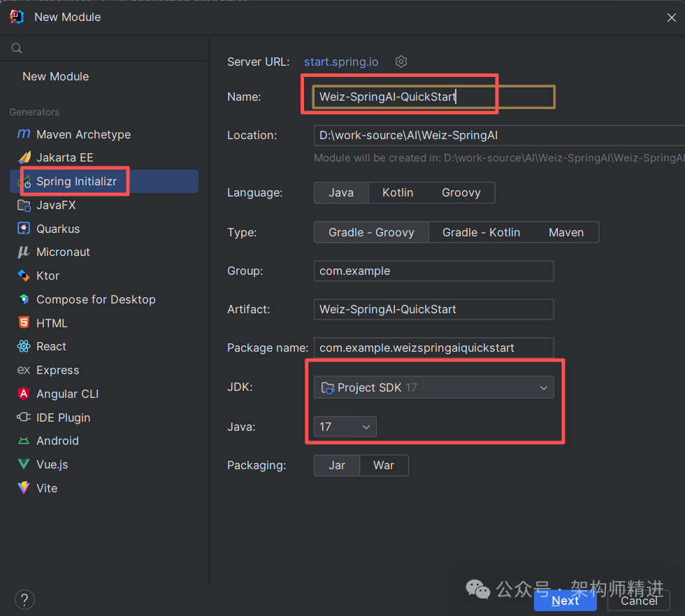
Task: Select Jakarta EE generator
Action: (x=104, y=158)
